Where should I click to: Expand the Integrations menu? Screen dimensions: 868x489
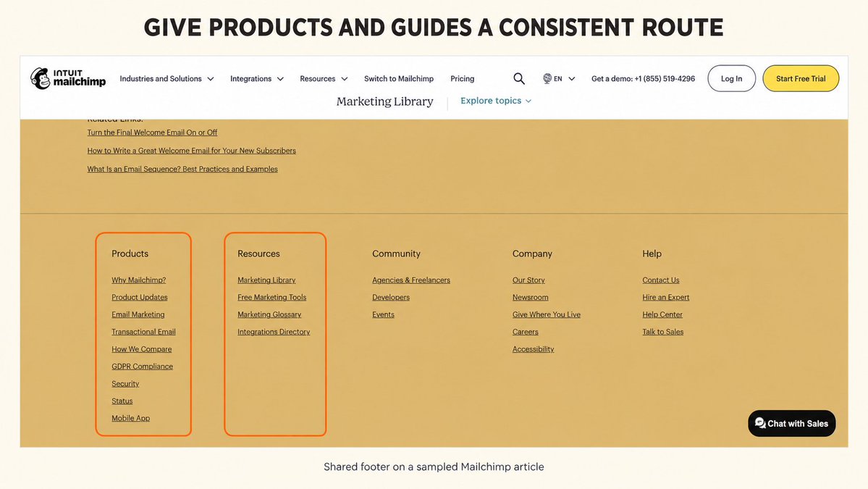click(x=257, y=79)
